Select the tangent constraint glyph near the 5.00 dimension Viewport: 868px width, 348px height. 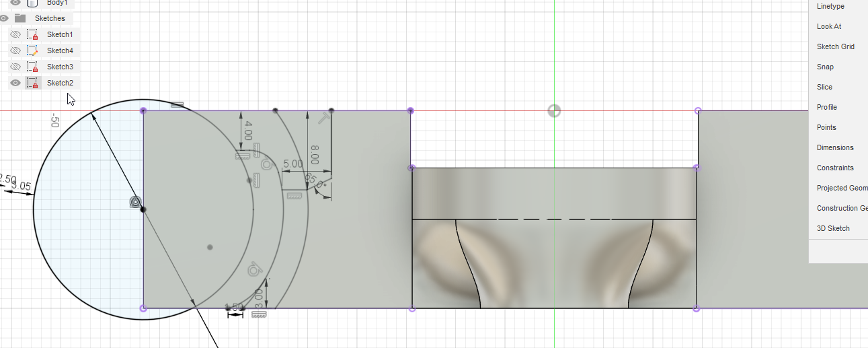coord(266,164)
